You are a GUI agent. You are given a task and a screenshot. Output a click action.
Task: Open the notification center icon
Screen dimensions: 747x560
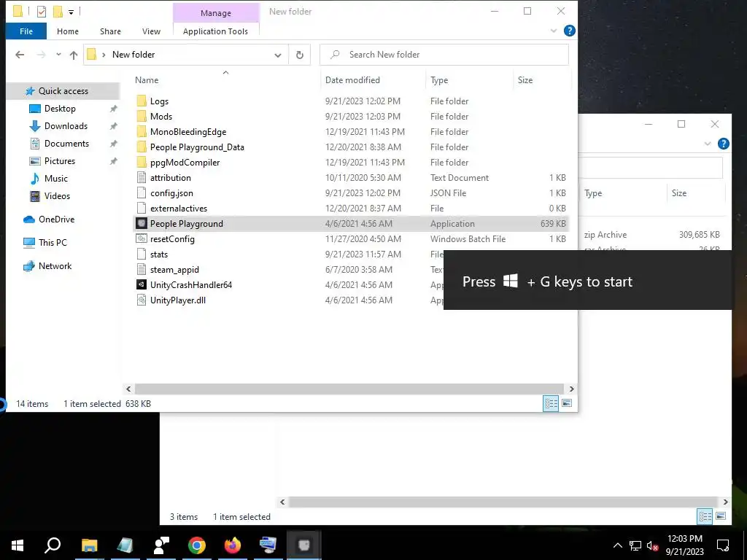(x=723, y=545)
